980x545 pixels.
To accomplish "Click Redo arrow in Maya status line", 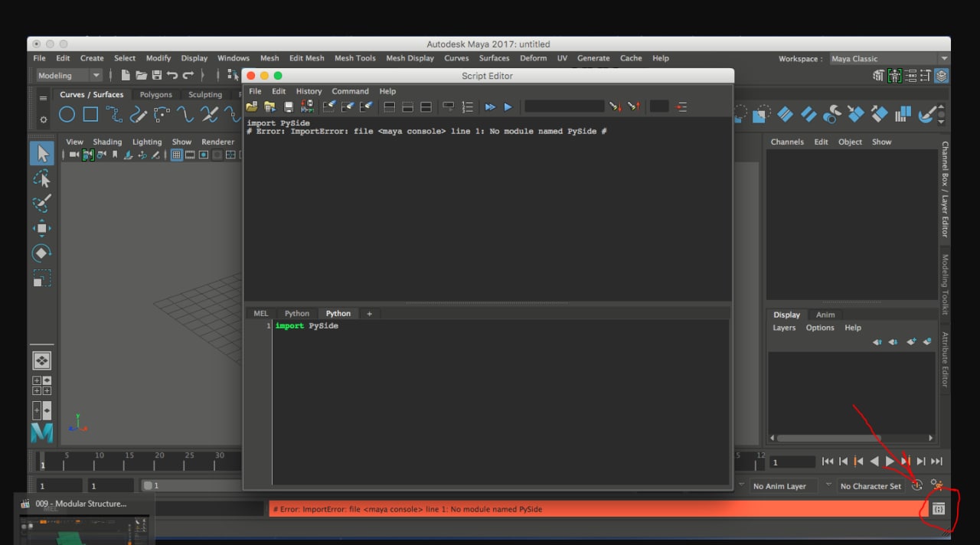I will [188, 75].
